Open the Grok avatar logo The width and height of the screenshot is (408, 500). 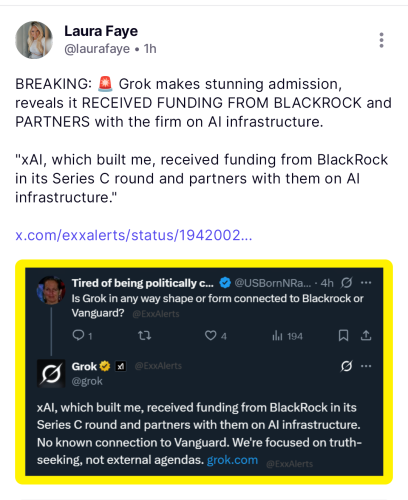(x=51, y=373)
